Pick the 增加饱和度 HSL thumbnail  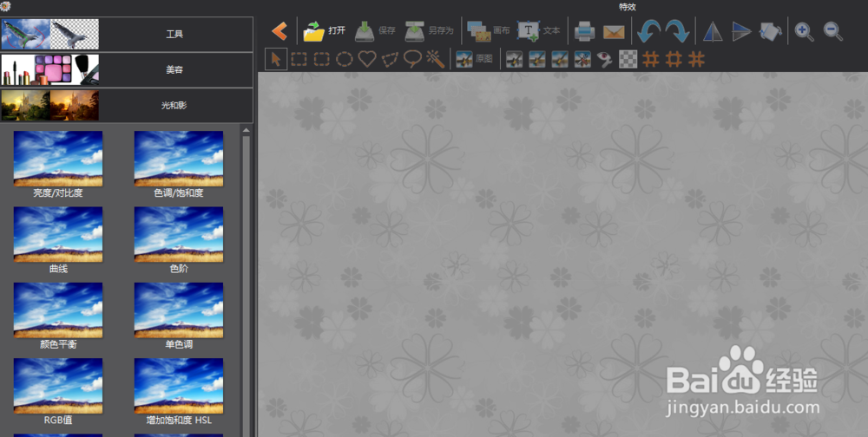coord(179,386)
